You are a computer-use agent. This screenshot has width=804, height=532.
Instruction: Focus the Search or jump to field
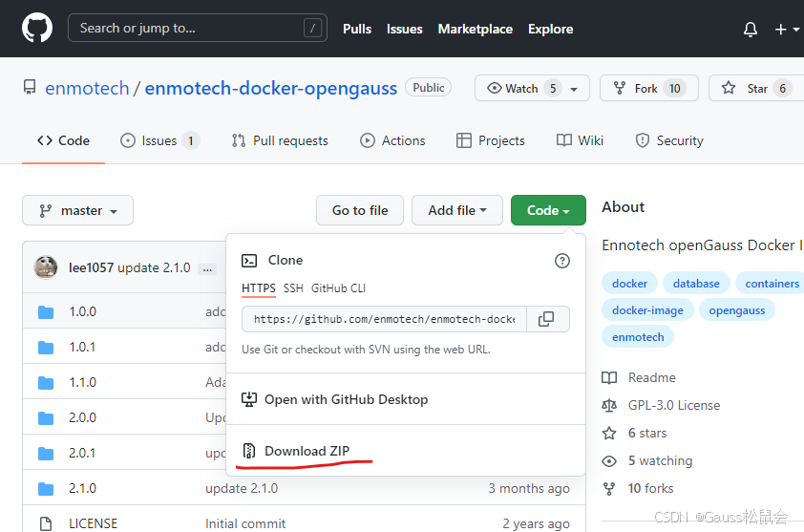[x=198, y=28]
